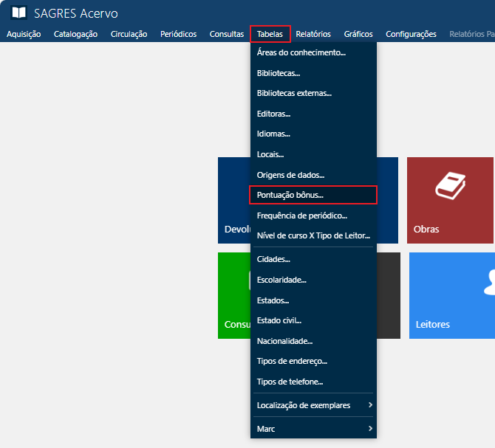The image size is (495, 448).
Task: Click the SAGRES Acervo book logo icon
Action: [x=18, y=13]
